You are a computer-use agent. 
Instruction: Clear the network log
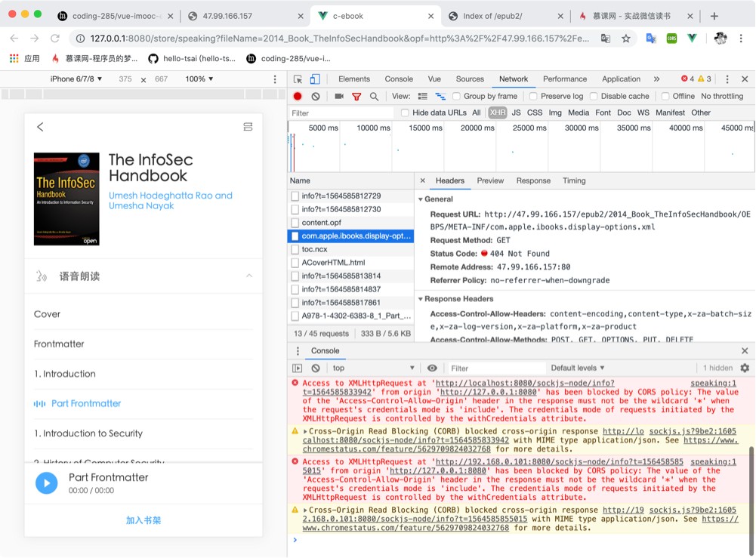[316, 97]
